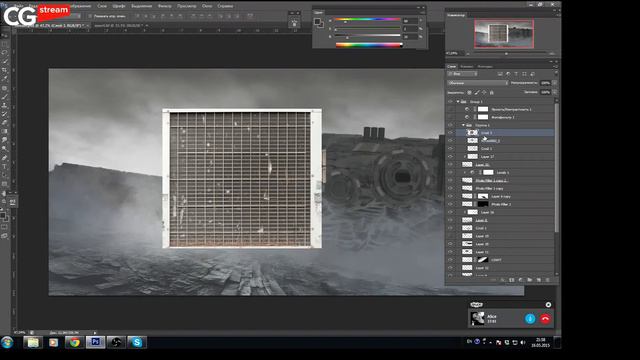Select the Crop tool
640x360 pixels.
(5, 70)
